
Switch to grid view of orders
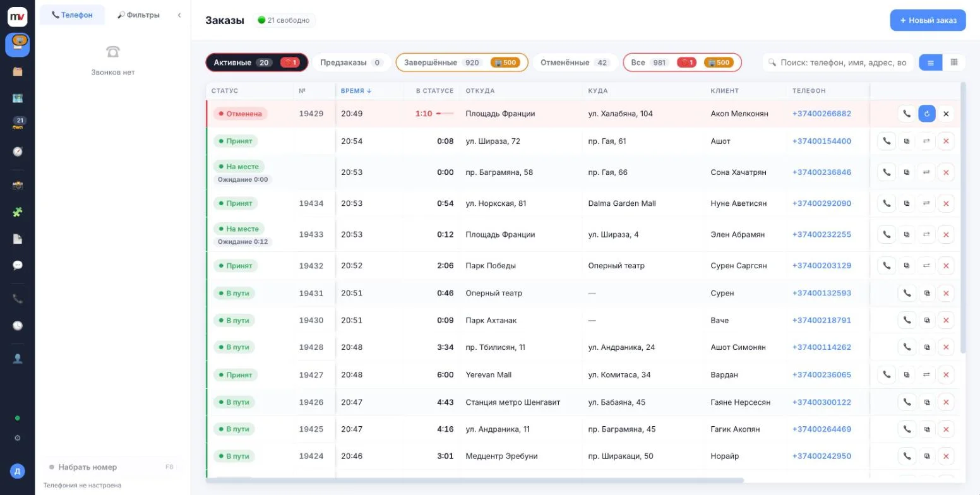point(954,63)
